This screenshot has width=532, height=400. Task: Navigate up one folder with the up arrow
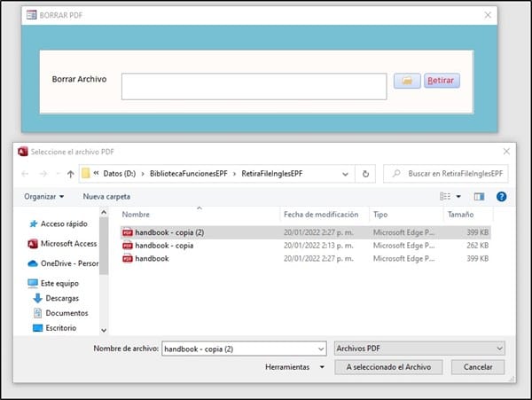69,174
